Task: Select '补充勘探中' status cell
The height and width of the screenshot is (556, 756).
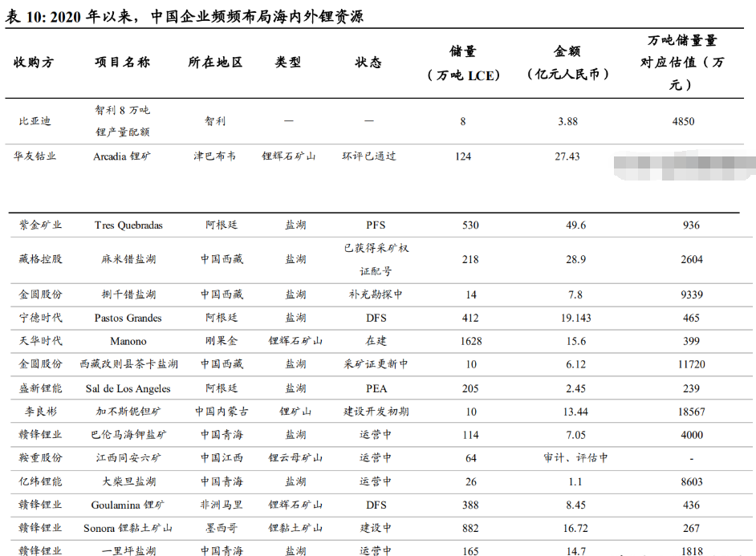Action: tap(376, 294)
